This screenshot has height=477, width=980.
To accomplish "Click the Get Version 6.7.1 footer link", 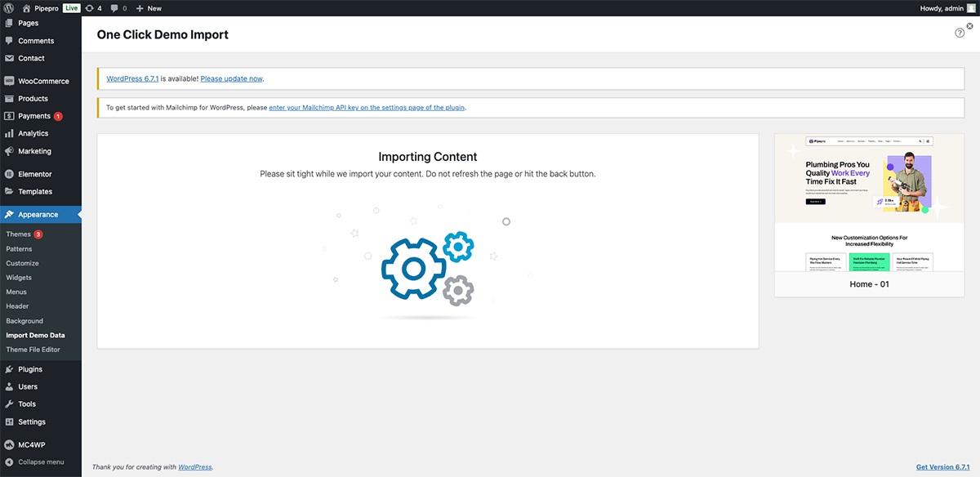I will coord(942,467).
